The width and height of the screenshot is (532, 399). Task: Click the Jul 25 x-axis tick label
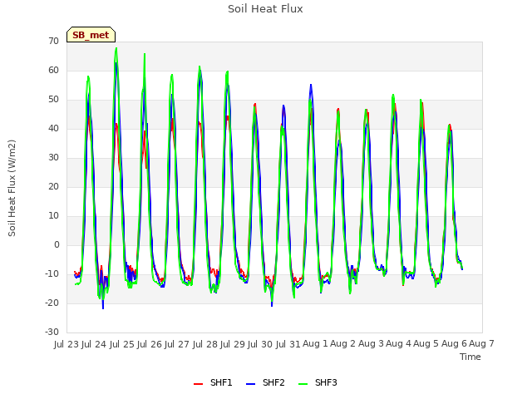coord(122,344)
